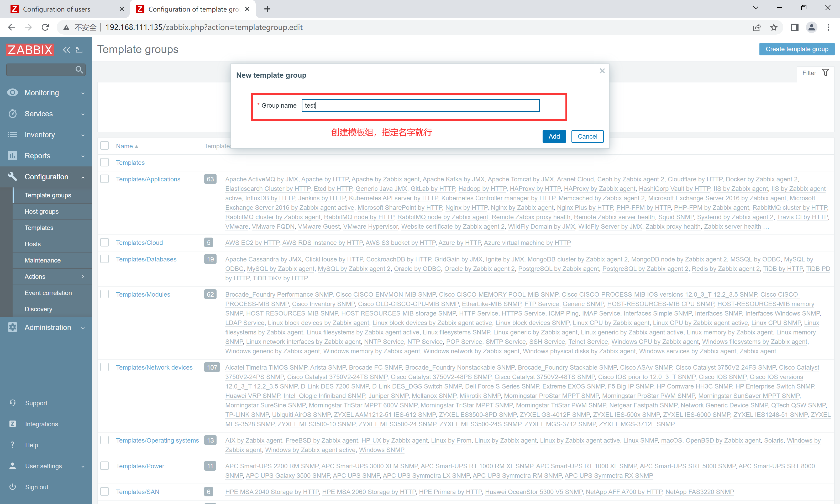Click the Help question mark icon

pyautogui.click(x=13, y=445)
